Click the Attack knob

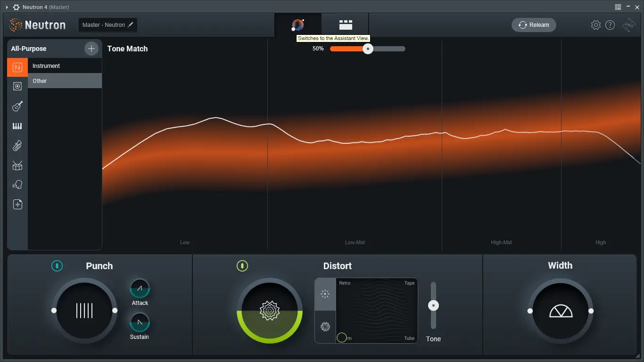(140, 288)
